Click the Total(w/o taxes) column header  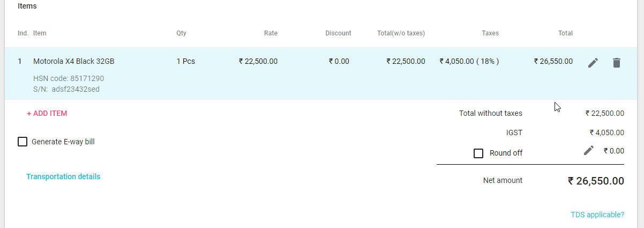(x=401, y=33)
